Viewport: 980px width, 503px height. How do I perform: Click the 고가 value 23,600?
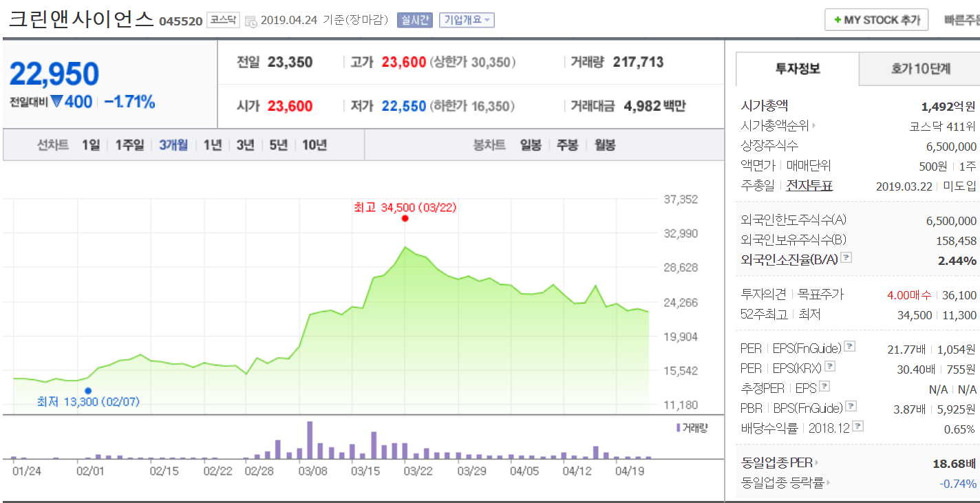tap(404, 63)
